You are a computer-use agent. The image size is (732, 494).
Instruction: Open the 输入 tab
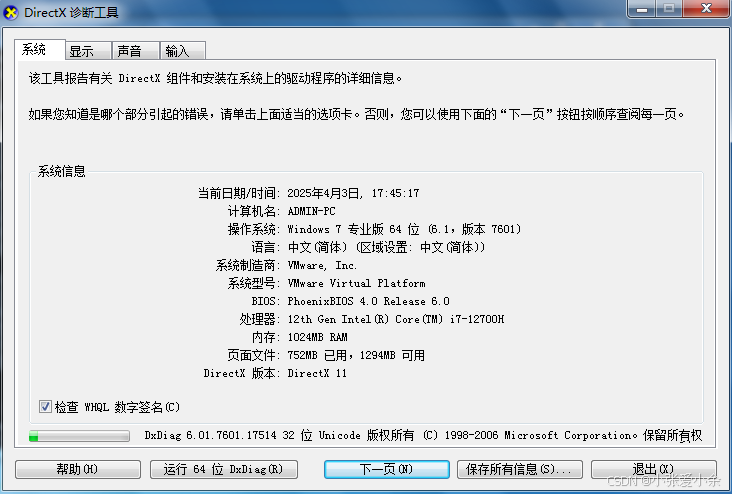pyautogui.click(x=183, y=50)
